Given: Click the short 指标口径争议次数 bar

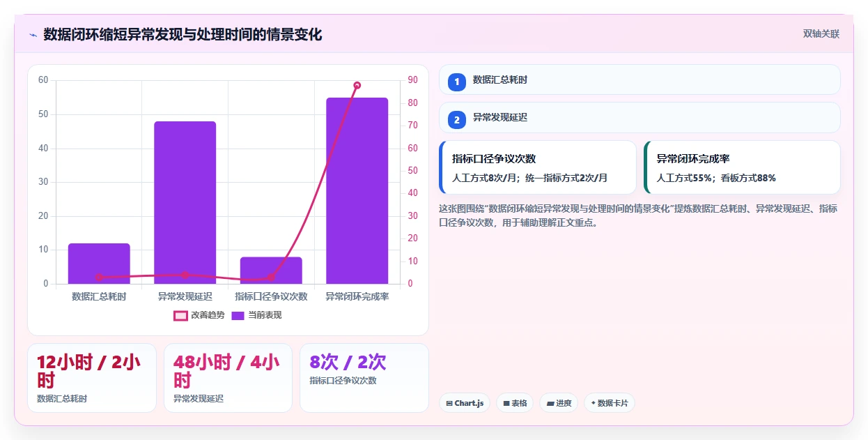Looking at the screenshot, I should click(x=271, y=271).
